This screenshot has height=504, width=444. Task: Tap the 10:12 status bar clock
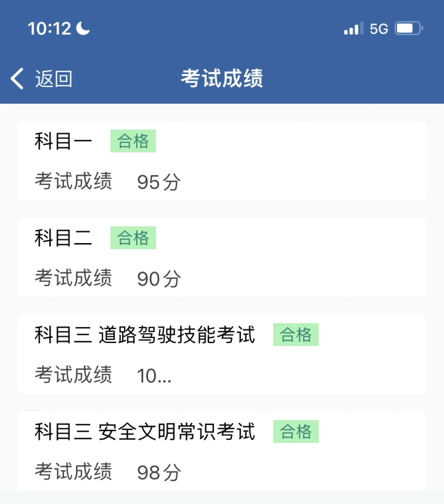click(x=49, y=28)
